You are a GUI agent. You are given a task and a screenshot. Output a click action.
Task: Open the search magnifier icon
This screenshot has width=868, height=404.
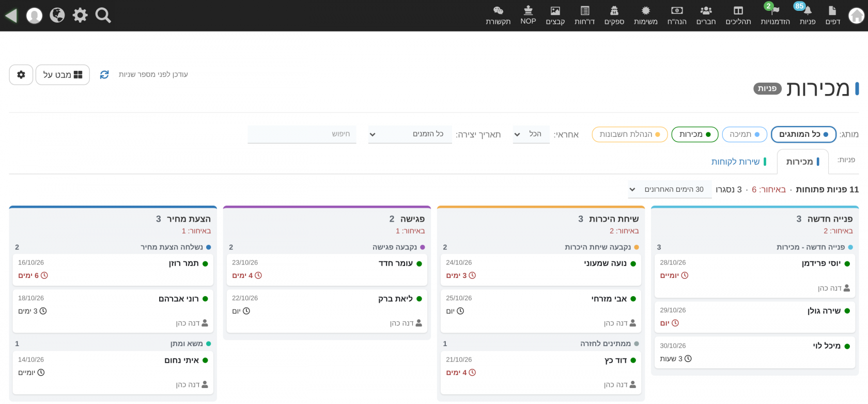point(103,15)
